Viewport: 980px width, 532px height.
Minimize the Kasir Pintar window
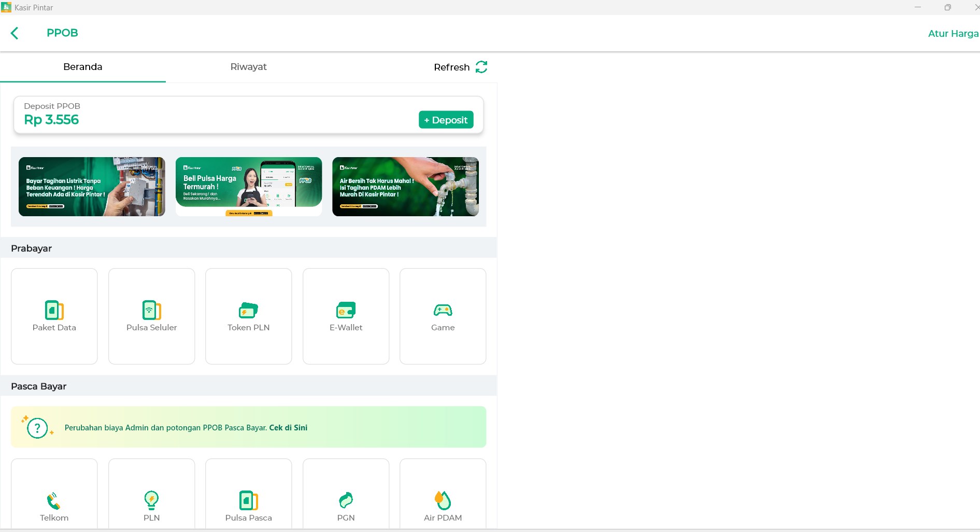[918, 7]
